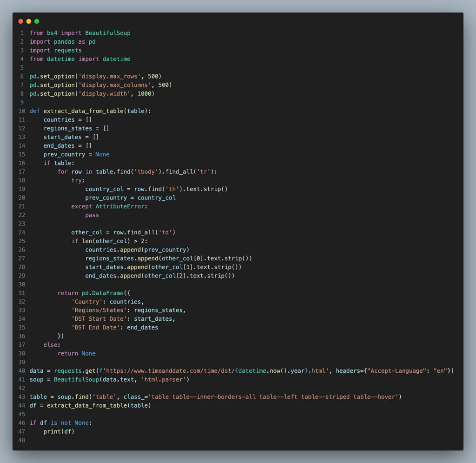Click the 'Regions/States' key on line 33
The height and width of the screenshot is (463, 476).
[x=99, y=310]
